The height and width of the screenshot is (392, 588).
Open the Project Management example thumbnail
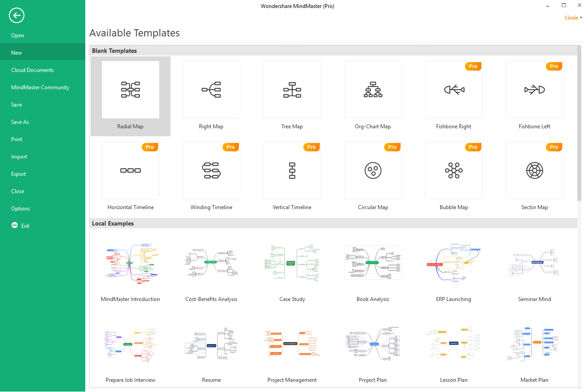coord(292,344)
